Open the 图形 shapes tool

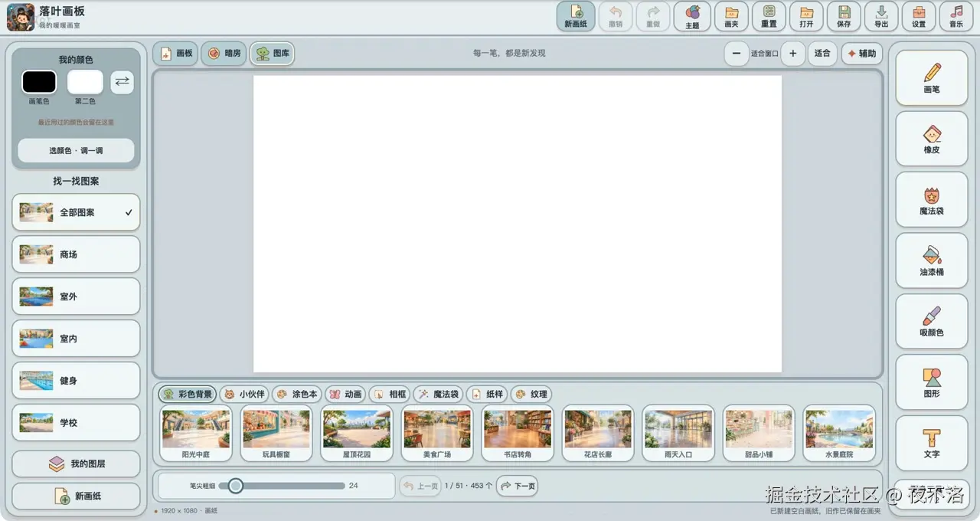tap(932, 382)
